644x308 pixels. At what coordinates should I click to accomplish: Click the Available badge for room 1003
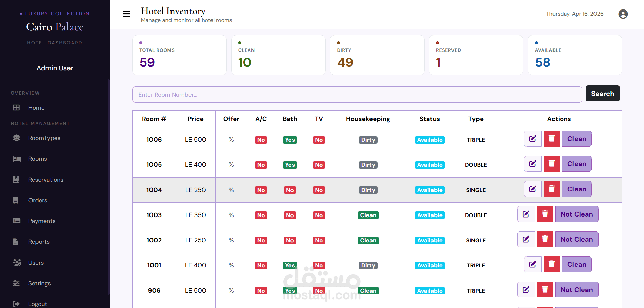430,215
